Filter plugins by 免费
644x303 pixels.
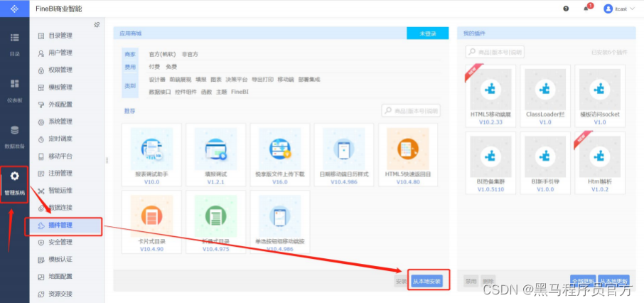(x=172, y=67)
